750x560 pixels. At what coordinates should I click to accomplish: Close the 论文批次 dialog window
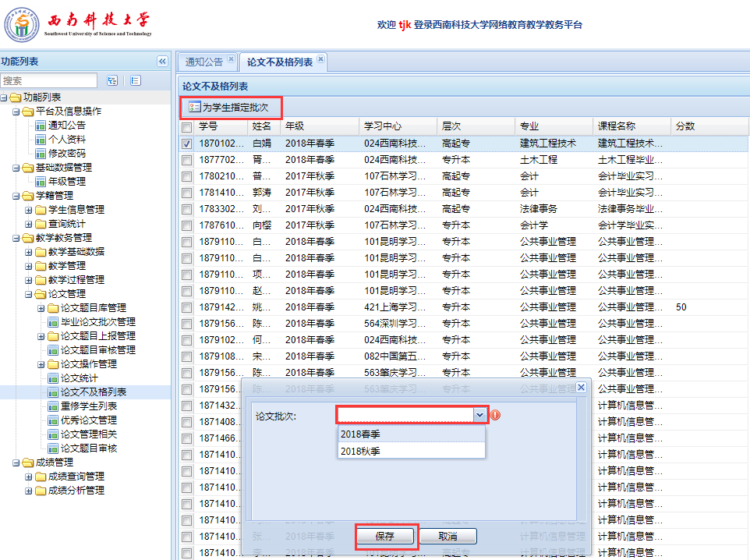[x=580, y=387]
